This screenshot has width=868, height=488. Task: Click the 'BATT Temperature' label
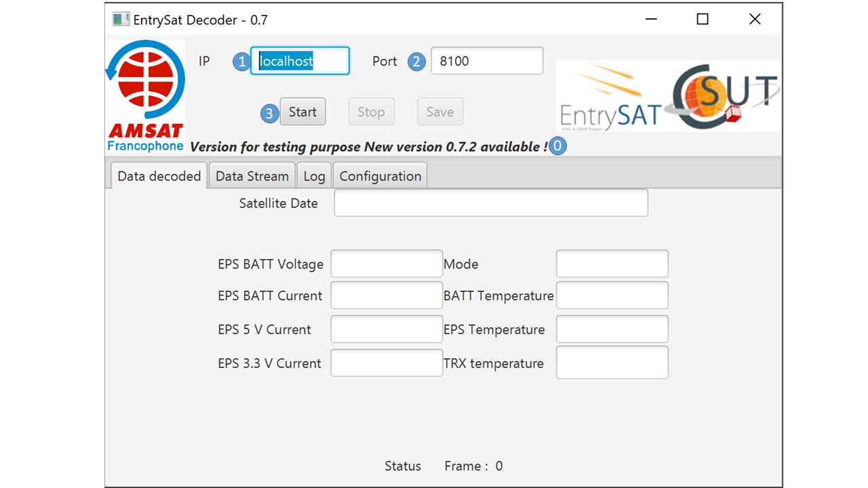[498, 296]
